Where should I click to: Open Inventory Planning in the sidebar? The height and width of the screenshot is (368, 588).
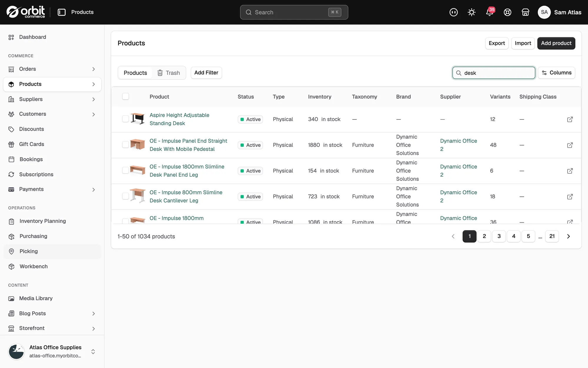tap(52, 221)
